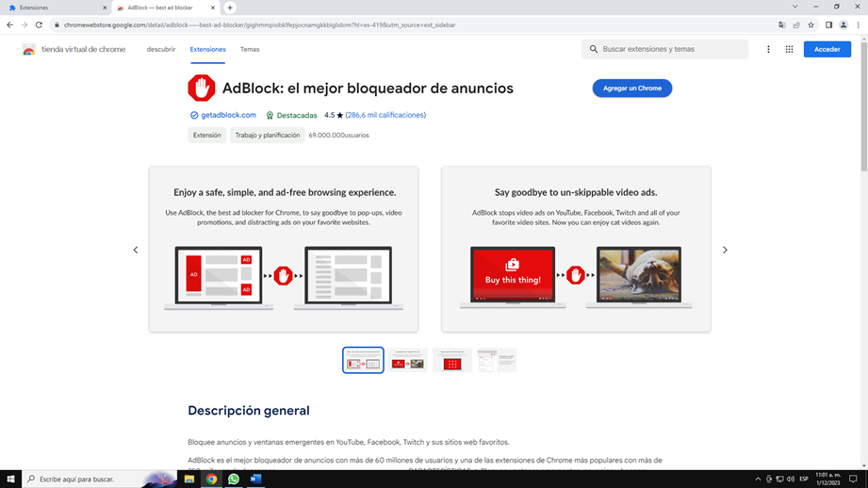868x488 pixels.
Task: Open the browser side panel icon
Action: (828, 24)
